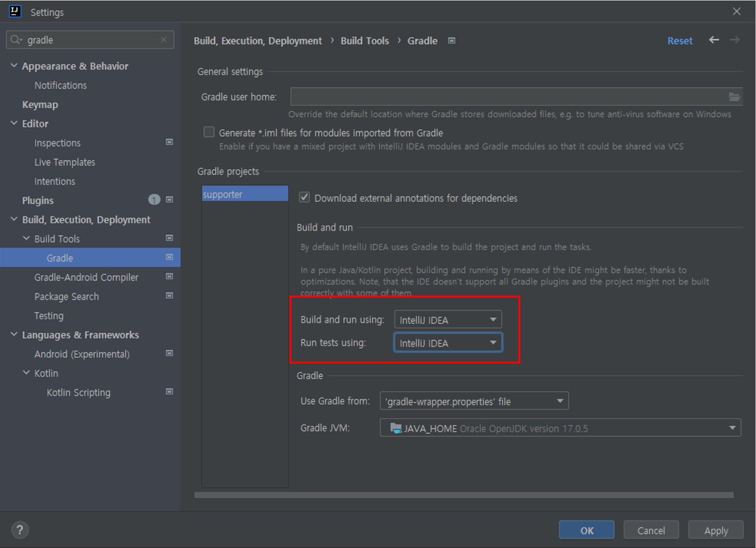This screenshot has height=548, width=756.
Task: Click the Apply button
Action: point(716,530)
